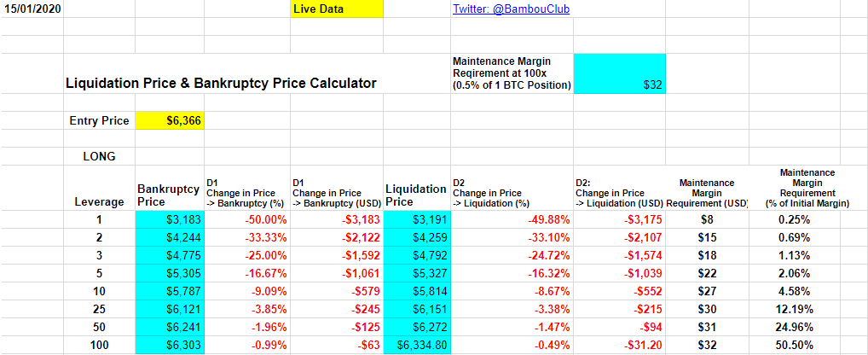Select the cyan $32 maintenance margin cell
868x355 pixels.
(619, 73)
